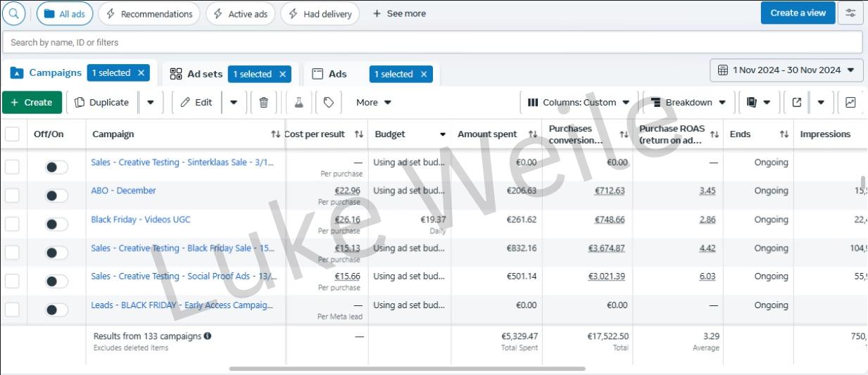Toggle the header select-all checkbox
This screenshot has height=375, width=868.
point(12,134)
